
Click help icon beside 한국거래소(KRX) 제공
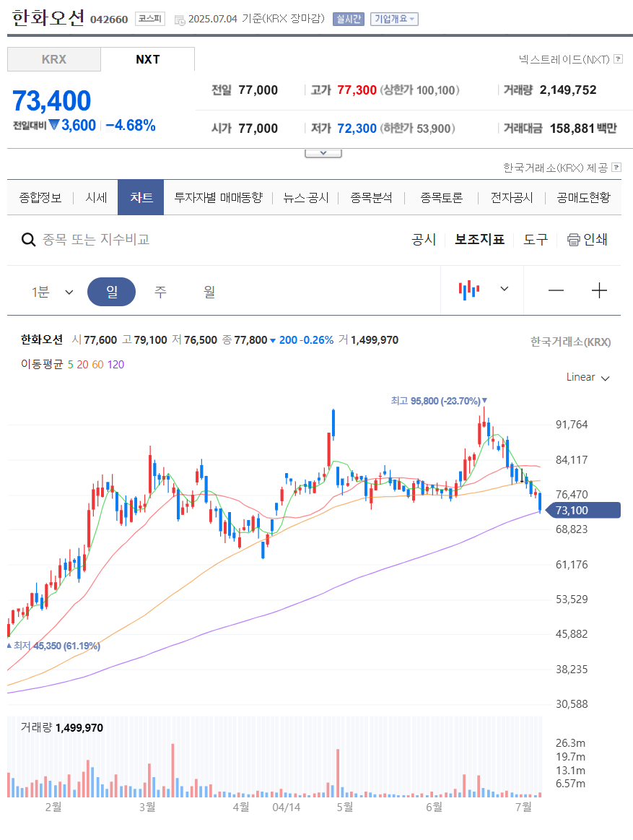(616, 167)
